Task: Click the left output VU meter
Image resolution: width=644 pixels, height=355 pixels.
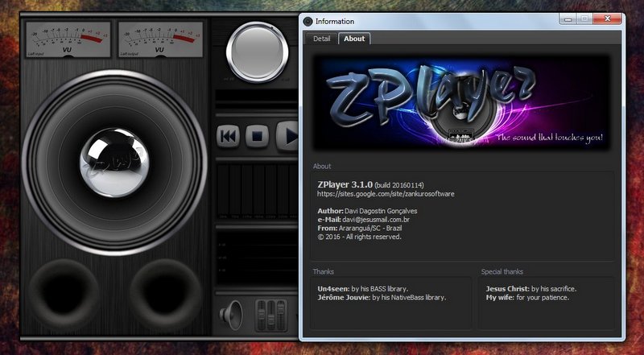Action: [x=160, y=39]
